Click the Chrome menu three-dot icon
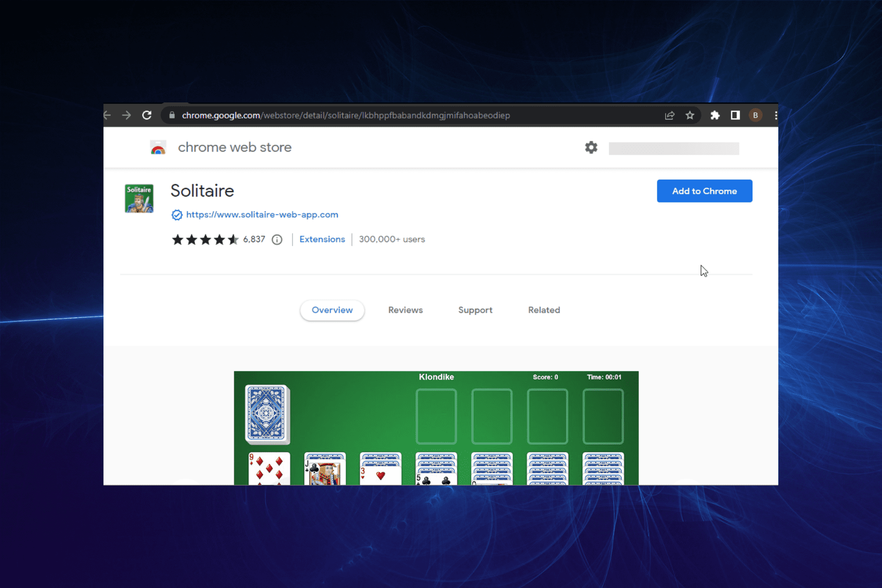The image size is (882, 588). [776, 115]
